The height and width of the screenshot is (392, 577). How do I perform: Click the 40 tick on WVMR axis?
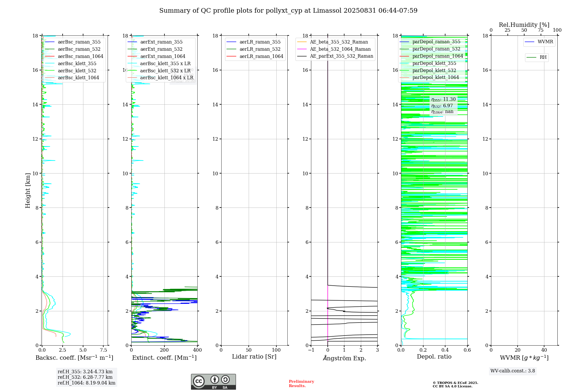[544, 350]
